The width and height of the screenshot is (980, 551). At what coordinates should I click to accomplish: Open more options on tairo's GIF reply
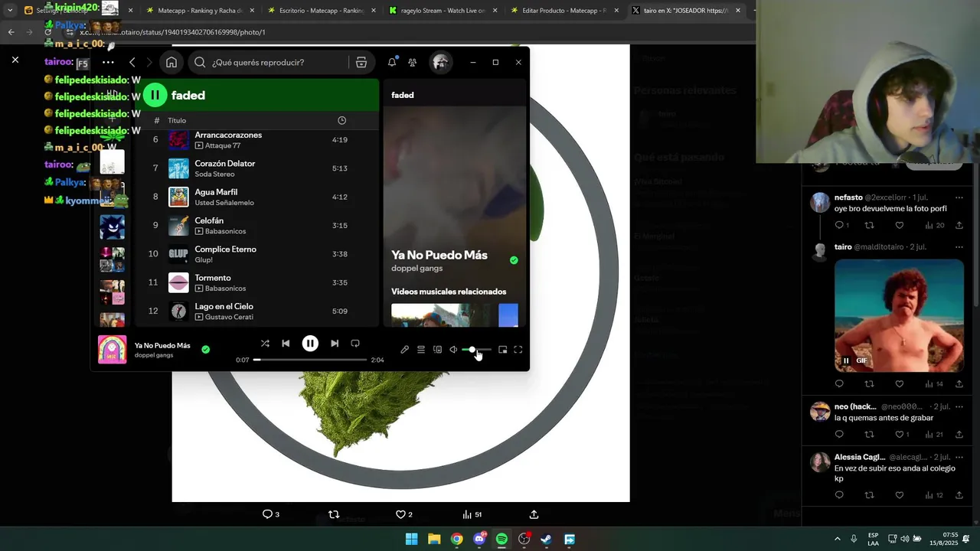click(x=959, y=247)
